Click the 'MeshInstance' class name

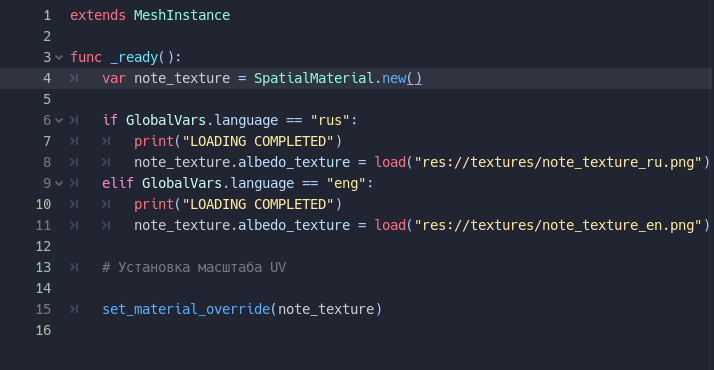[x=182, y=15]
